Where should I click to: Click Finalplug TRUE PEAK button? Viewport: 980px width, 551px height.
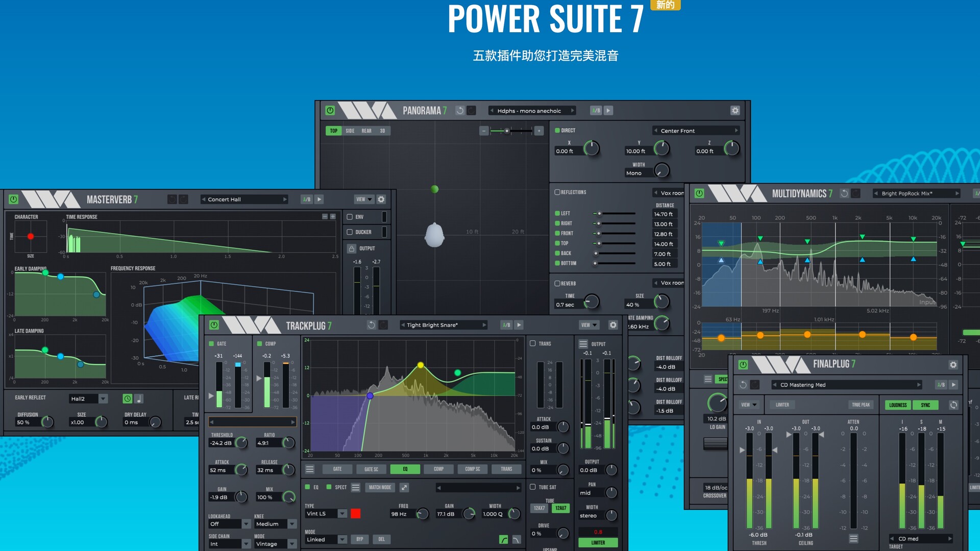pyautogui.click(x=861, y=405)
